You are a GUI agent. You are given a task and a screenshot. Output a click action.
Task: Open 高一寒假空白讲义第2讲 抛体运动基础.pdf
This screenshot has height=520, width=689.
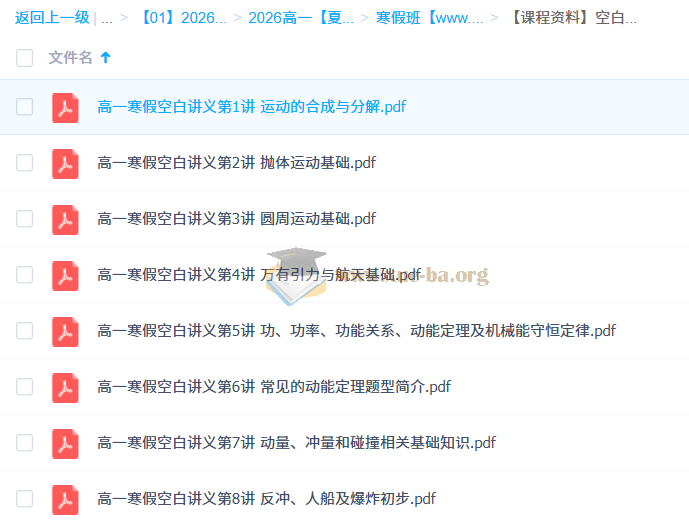(236, 163)
